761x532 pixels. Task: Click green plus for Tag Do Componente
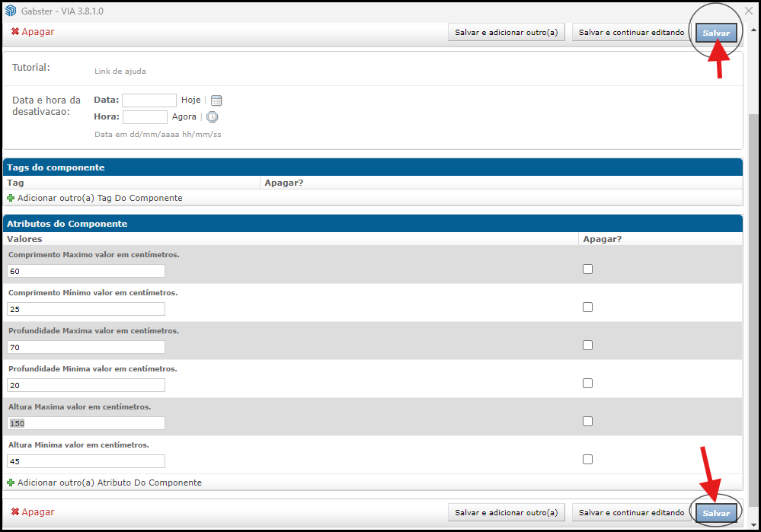click(x=11, y=198)
